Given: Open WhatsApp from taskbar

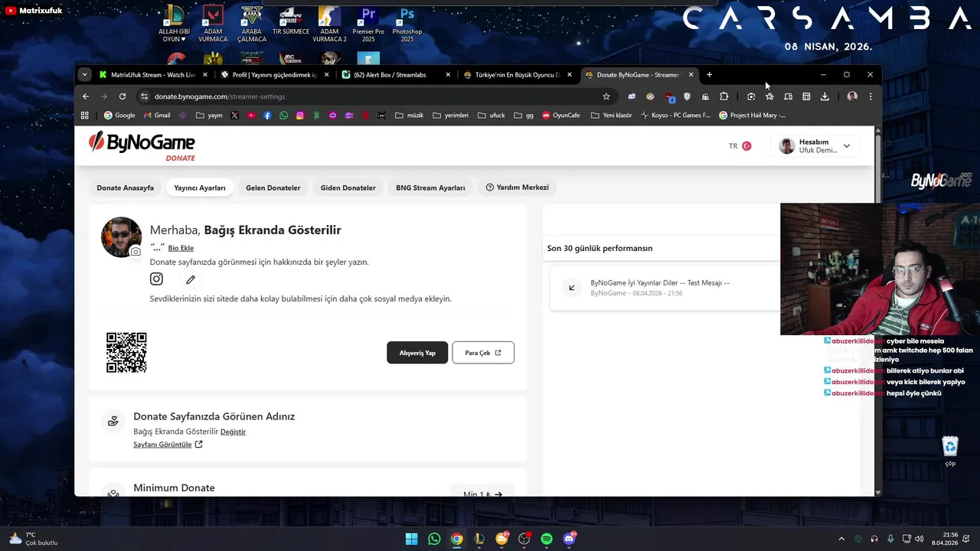Looking at the screenshot, I should 434,539.
